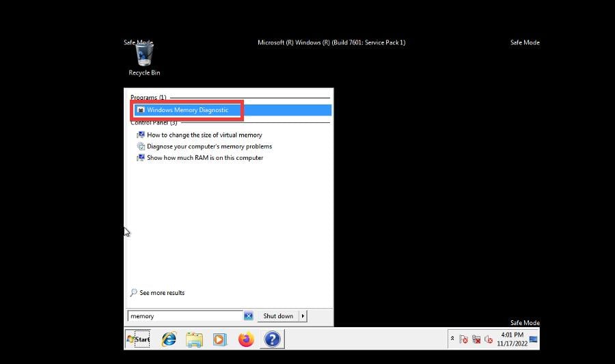Expand the Shut down options arrow
Viewport: 615px width, 364px height.
pos(303,316)
